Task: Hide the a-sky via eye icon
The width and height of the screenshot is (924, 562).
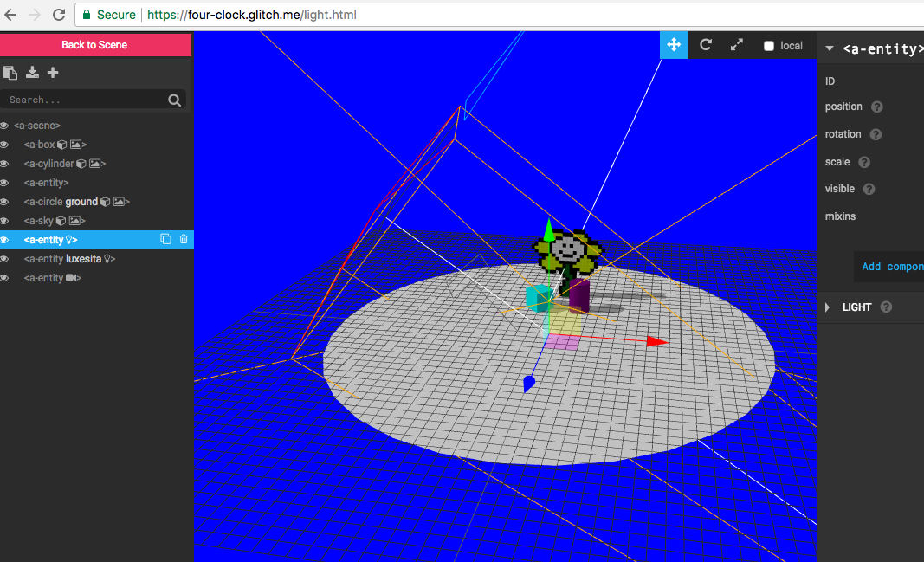Action: pyautogui.click(x=4, y=220)
